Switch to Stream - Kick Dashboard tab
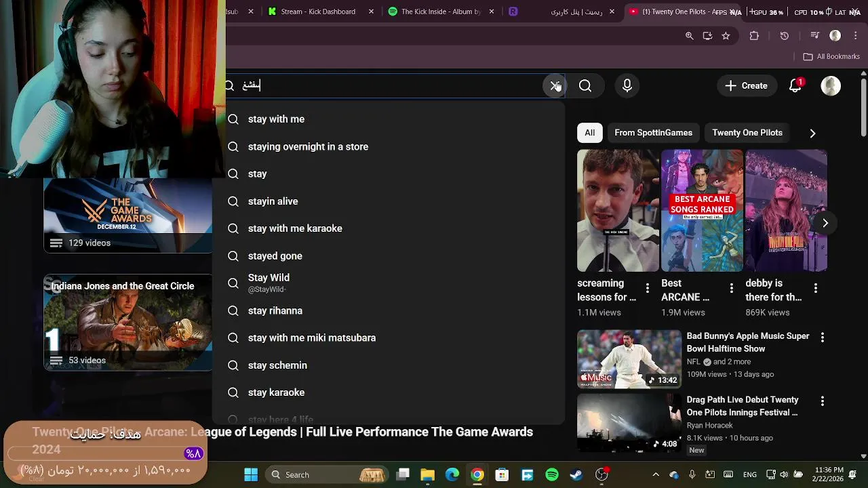 coord(317,12)
